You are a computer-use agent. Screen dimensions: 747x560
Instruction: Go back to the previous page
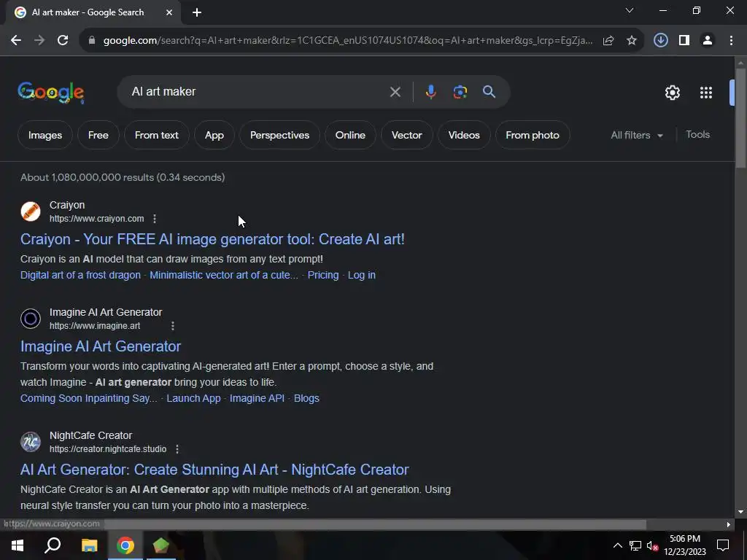coord(16,41)
